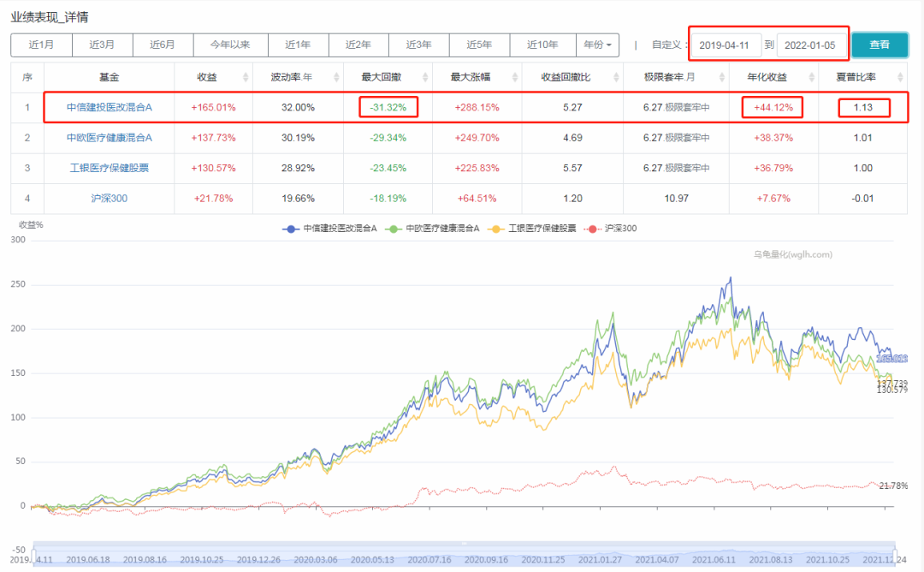
Task: Select the 近1年 time range tab
Action: click(x=298, y=45)
